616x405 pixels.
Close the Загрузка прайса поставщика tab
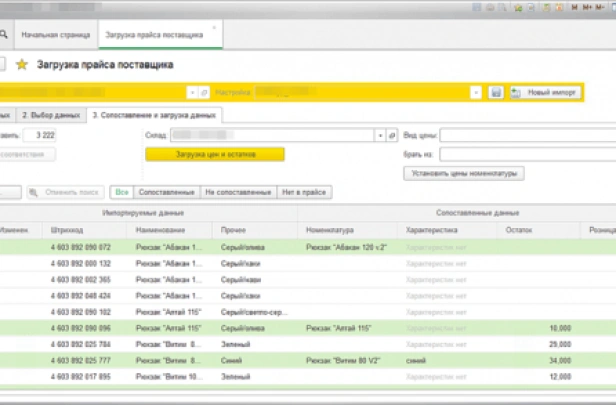click(213, 27)
